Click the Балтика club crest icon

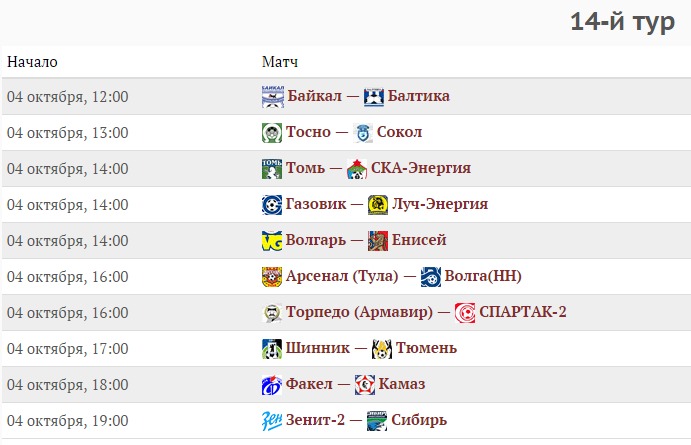point(375,97)
